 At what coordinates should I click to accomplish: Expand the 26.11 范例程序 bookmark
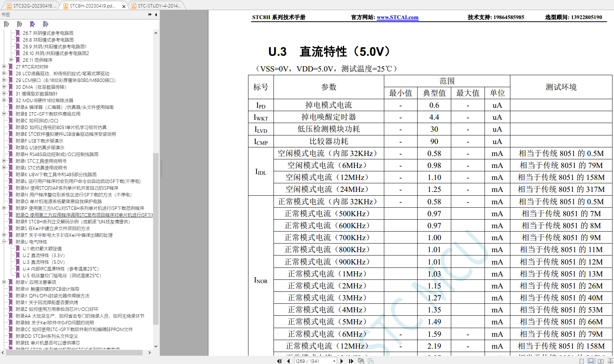pyautogui.click(x=11, y=60)
